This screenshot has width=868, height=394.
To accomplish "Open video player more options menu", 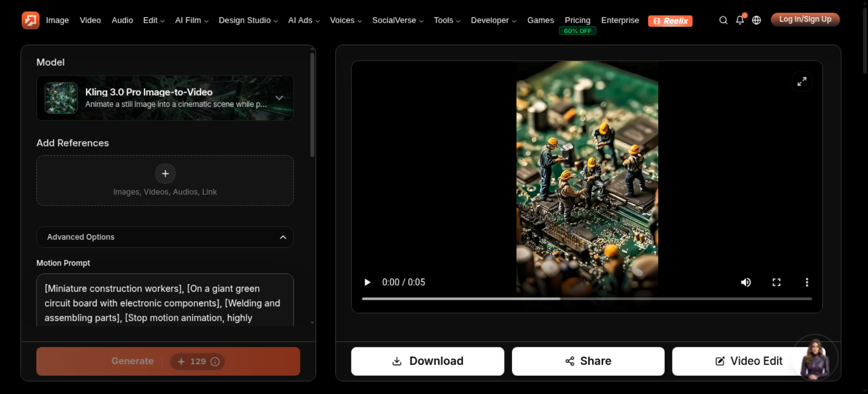I will (x=807, y=282).
